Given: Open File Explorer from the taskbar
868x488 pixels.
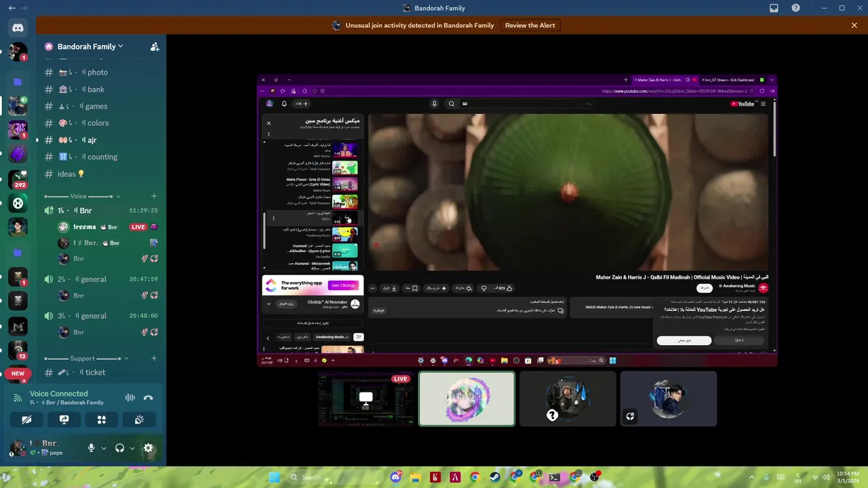Looking at the screenshot, I should 416,477.
